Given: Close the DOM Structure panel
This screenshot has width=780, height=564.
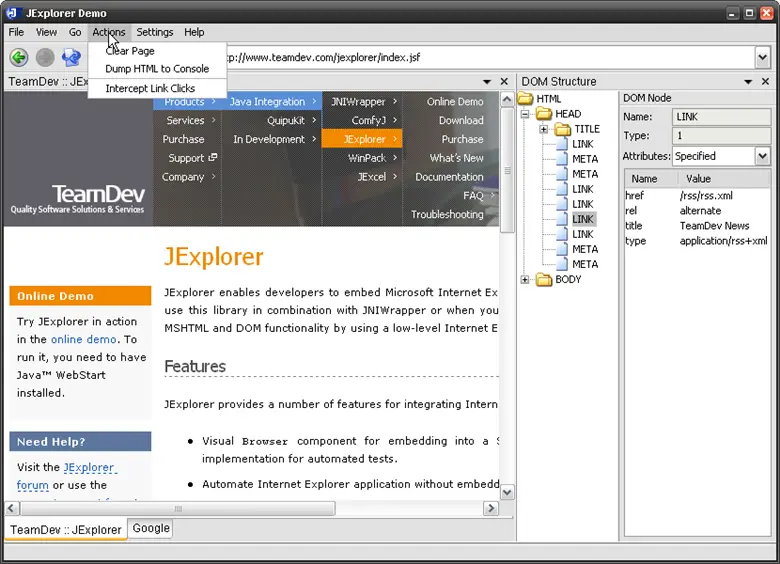Looking at the screenshot, I should 765,82.
